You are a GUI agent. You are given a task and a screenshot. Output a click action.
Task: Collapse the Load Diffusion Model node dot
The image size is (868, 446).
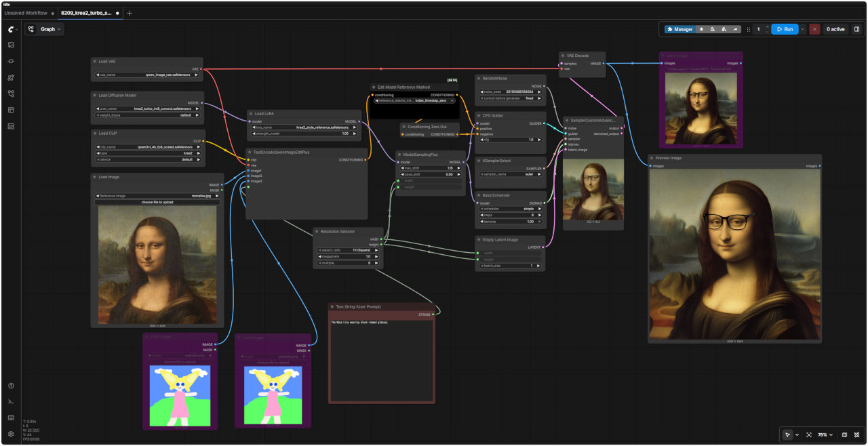pos(94,96)
